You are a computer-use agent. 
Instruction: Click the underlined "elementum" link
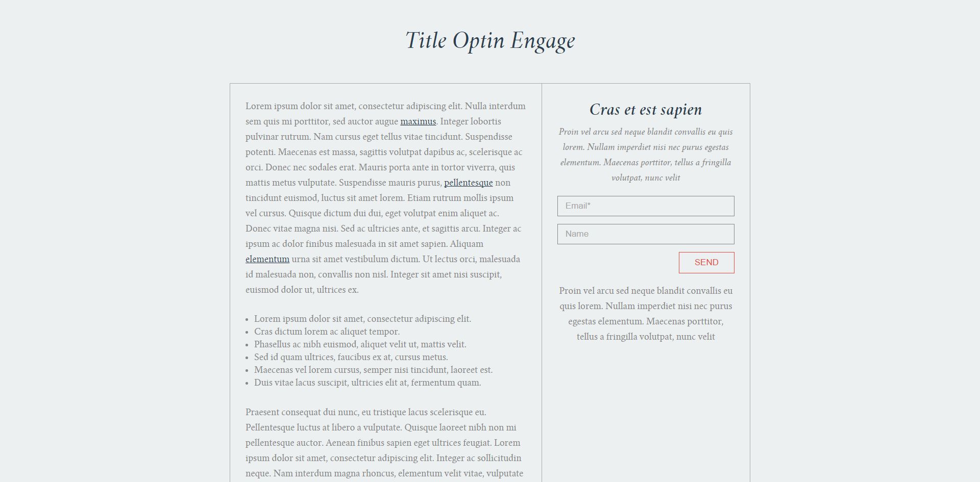click(x=267, y=259)
